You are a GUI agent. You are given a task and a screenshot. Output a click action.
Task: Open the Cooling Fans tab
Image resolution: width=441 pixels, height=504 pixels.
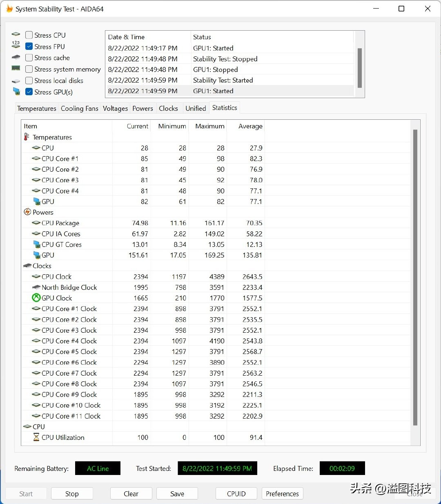pos(79,108)
